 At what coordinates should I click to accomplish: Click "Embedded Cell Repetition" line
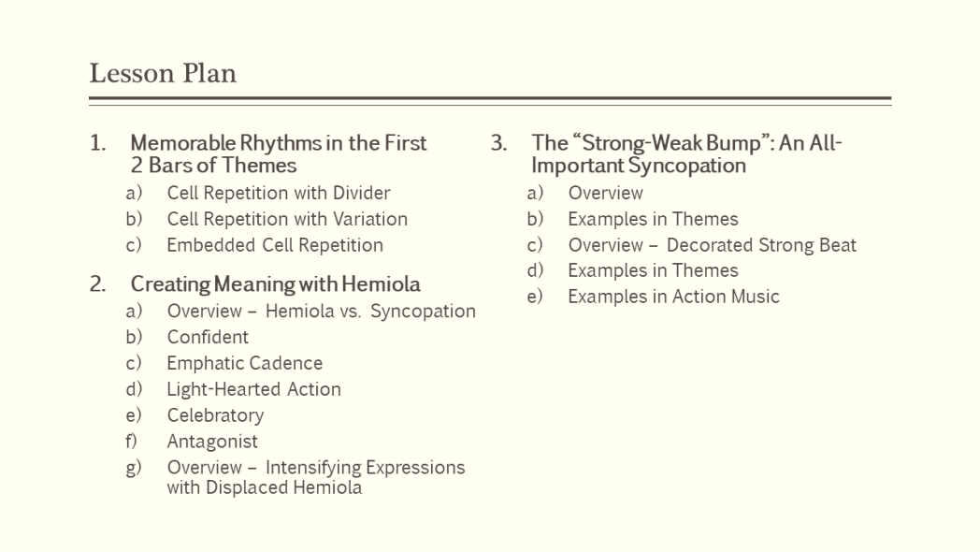(274, 246)
